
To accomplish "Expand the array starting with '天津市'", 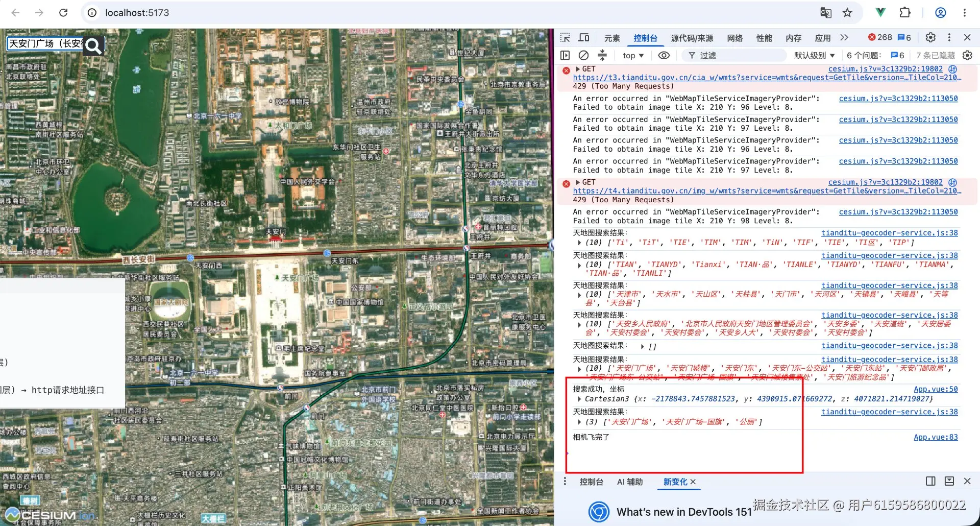I will click(579, 295).
